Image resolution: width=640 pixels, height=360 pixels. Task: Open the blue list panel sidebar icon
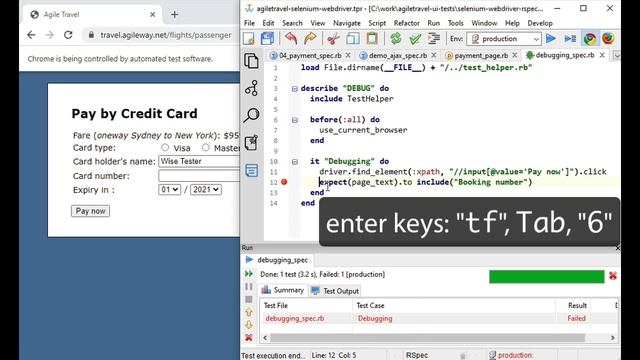point(251,170)
